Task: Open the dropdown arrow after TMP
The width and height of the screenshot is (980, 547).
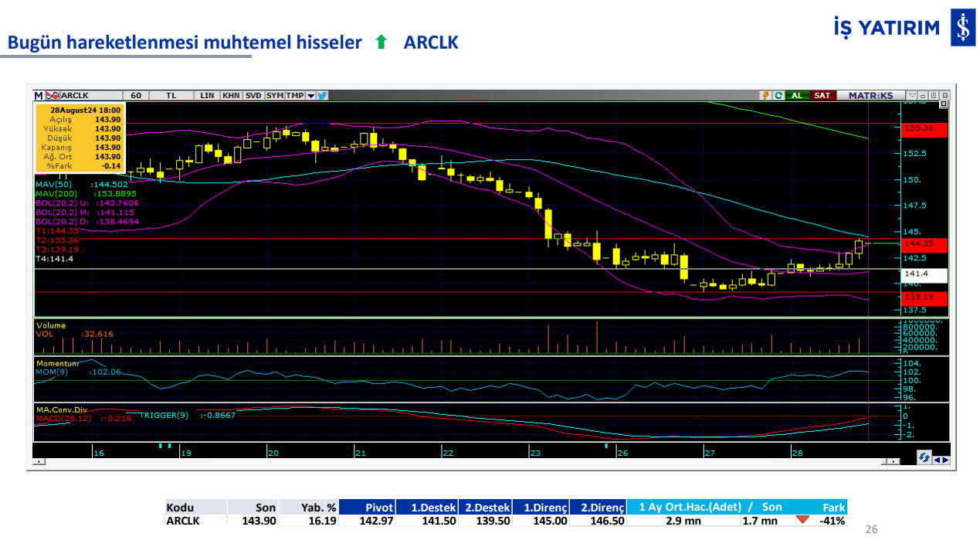Action: 310,96
